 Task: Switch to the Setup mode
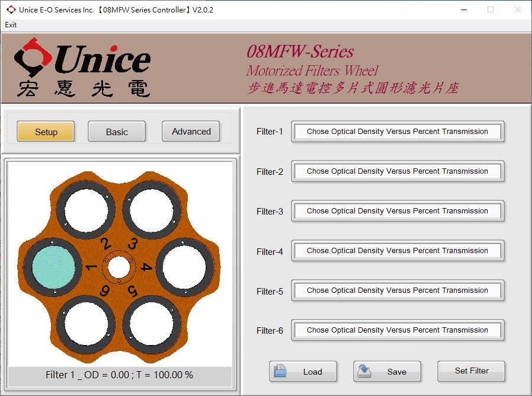(x=46, y=132)
